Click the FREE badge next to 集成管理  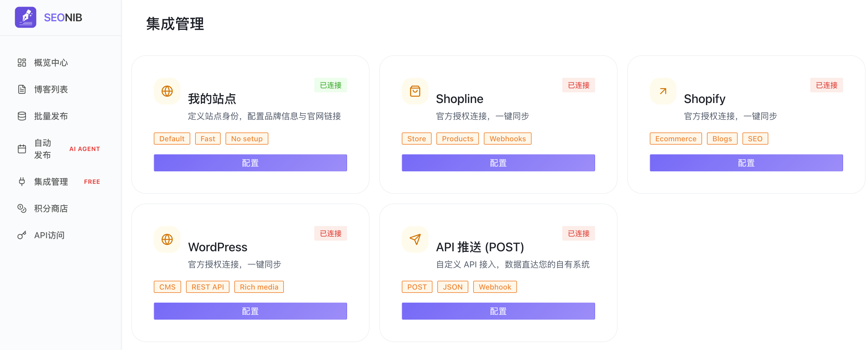[x=92, y=182]
